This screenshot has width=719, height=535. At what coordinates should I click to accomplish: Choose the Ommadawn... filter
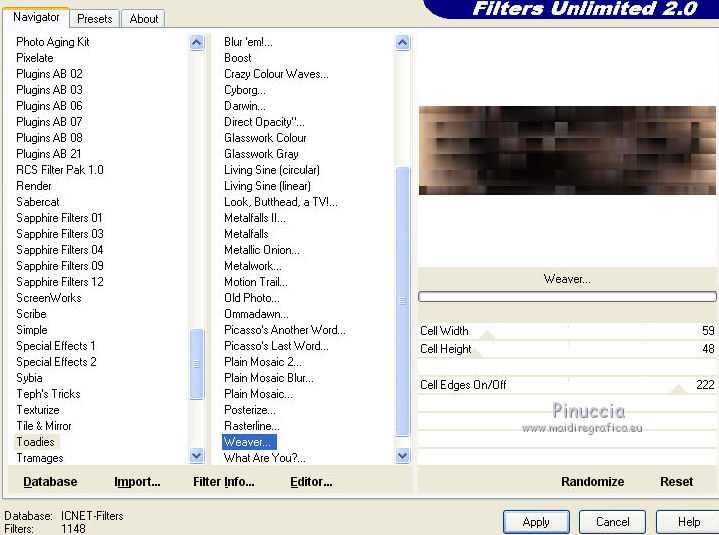[x=256, y=314]
